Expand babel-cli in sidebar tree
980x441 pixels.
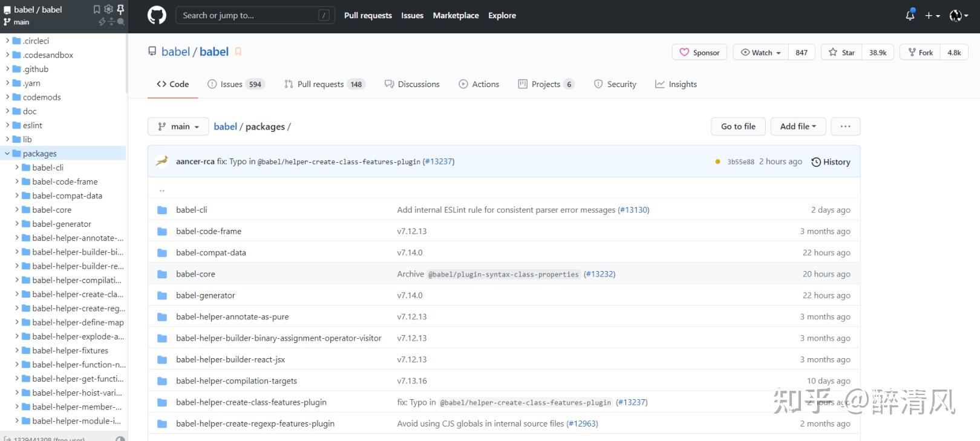[17, 168]
